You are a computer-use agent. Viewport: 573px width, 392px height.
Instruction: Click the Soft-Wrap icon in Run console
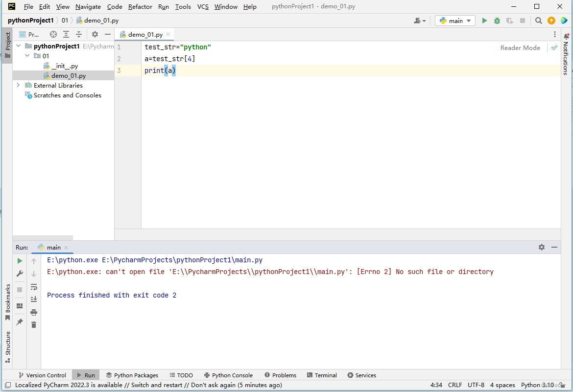[33, 288]
